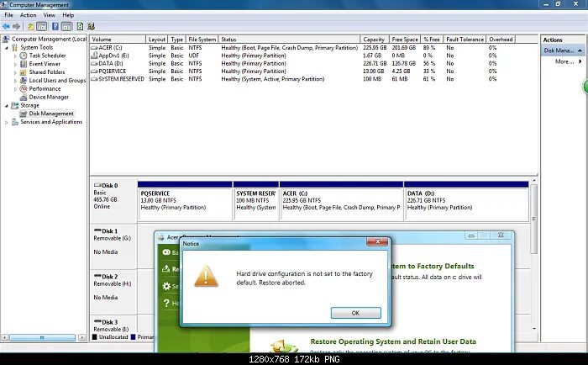Image resolution: width=588 pixels, height=365 pixels.
Task: Click Restore Operating System and Retain User Data
Action: coord(393,341)
